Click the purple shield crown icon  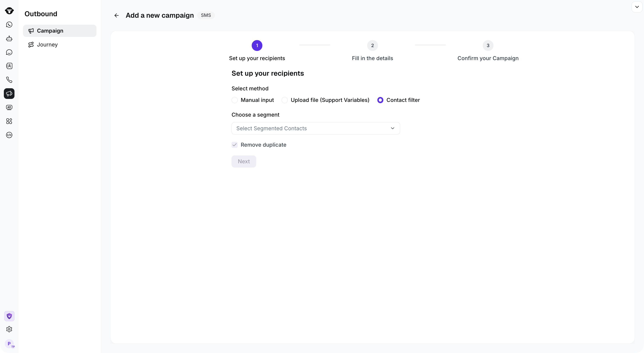coord(9,316)
